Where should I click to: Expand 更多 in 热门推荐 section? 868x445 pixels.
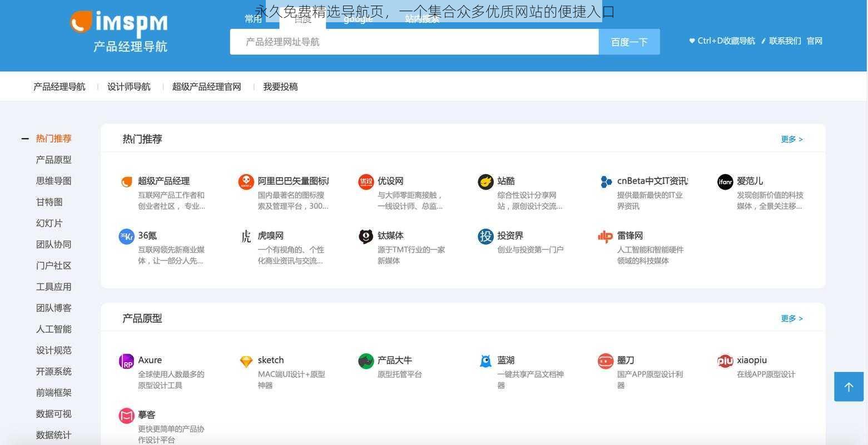click(792, 139)
